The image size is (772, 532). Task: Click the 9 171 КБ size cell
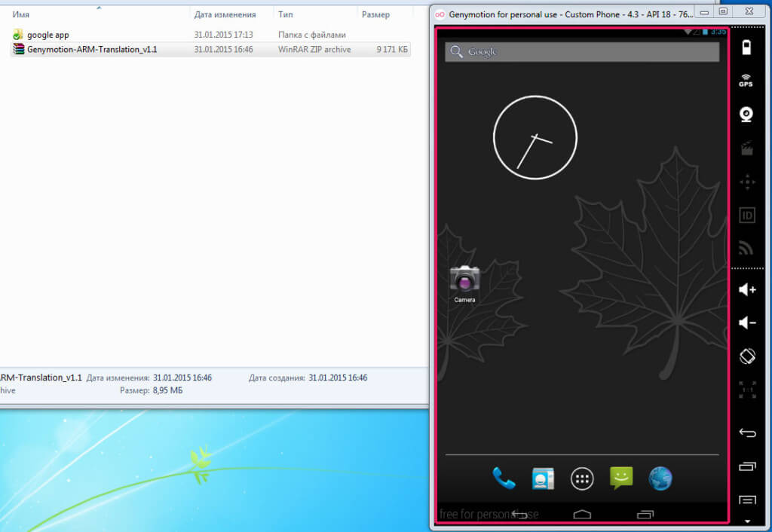pos(392,49)
